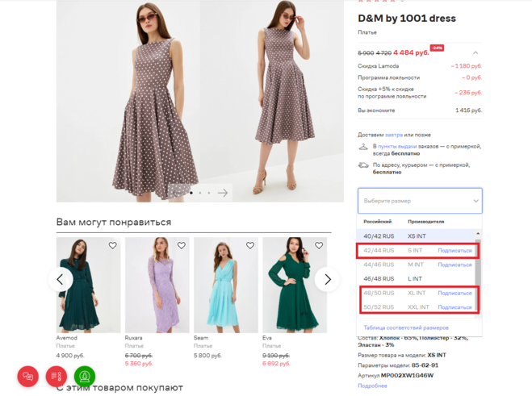The width and height of the screenshot is (532, 396).
Task: Add Avemod dress to favorites with heart
Action: [x=112, y=245]
